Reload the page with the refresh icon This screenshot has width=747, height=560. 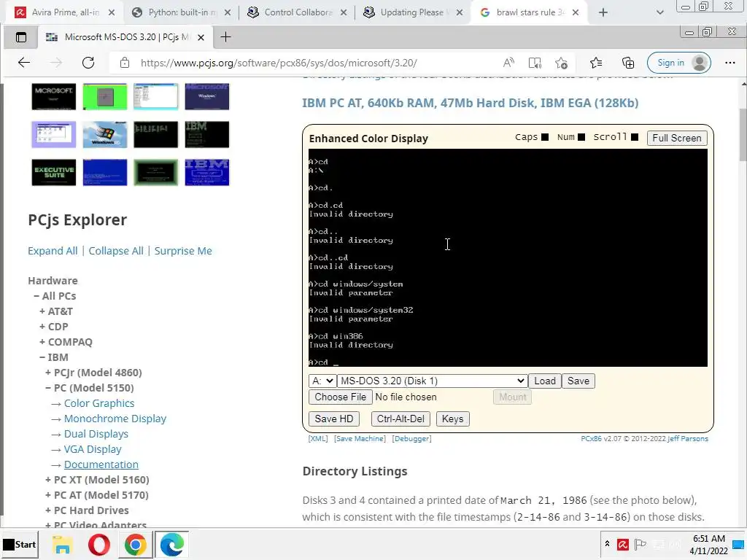click(88, 63)
